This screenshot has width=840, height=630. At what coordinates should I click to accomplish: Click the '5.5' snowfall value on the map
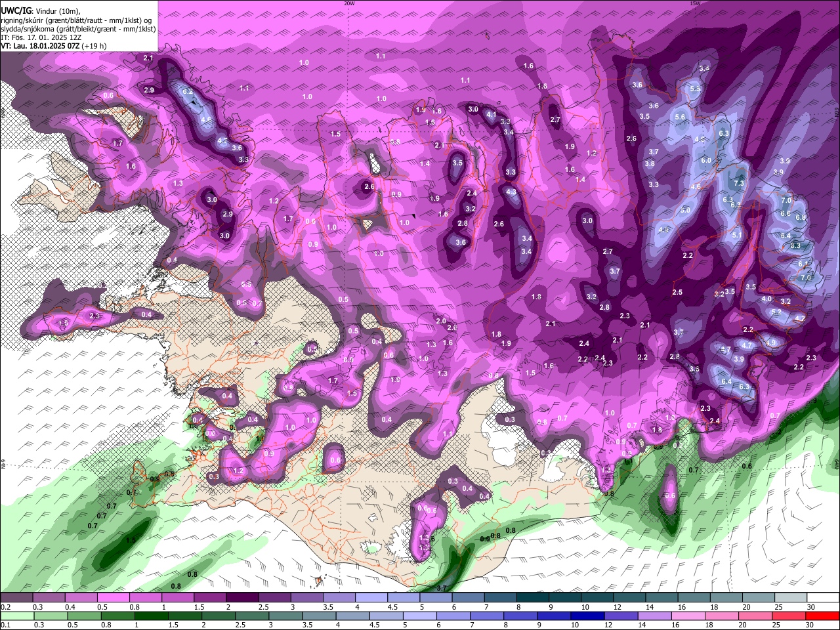pyautogui.click(x=695, y=89)
